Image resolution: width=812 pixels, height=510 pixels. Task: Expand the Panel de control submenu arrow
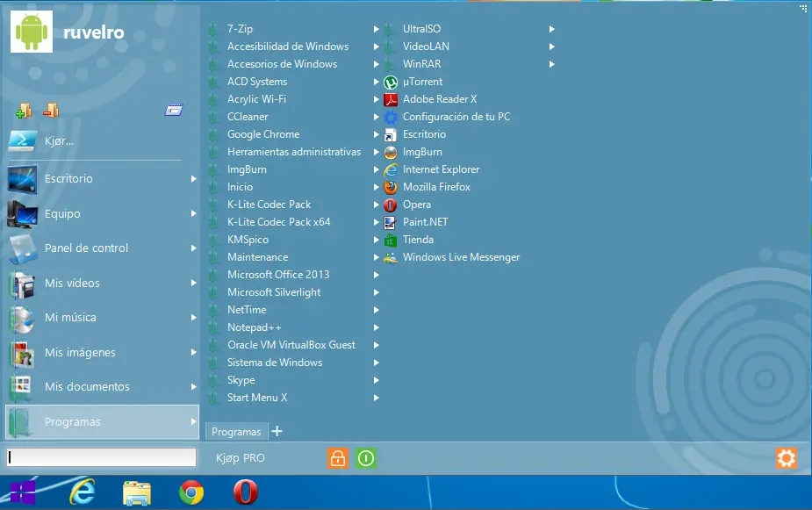[193, 248]
